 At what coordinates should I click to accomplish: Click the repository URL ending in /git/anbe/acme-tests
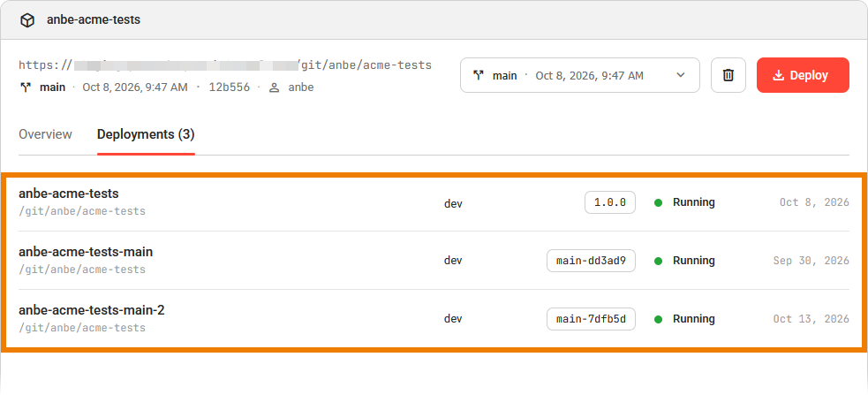tap(225, 65)
